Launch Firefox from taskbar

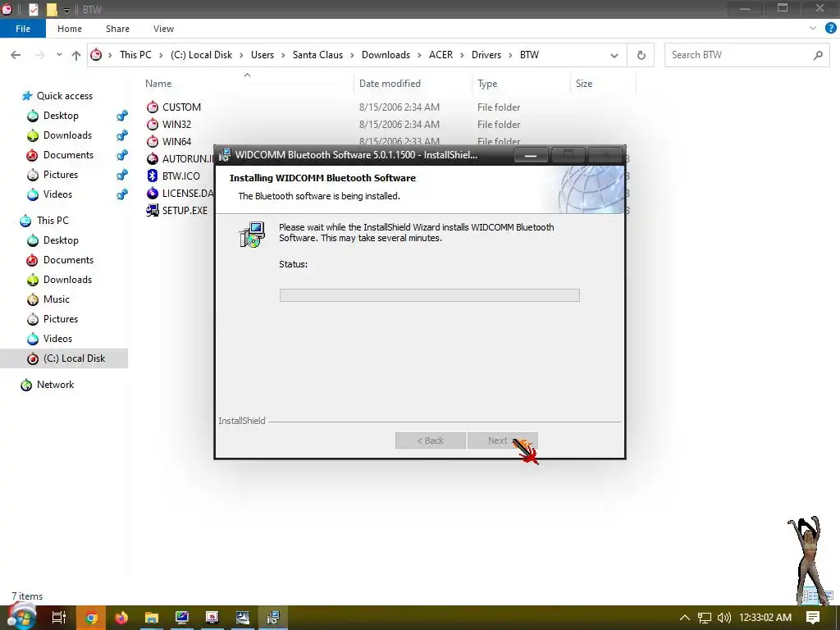tap(121, 618)
